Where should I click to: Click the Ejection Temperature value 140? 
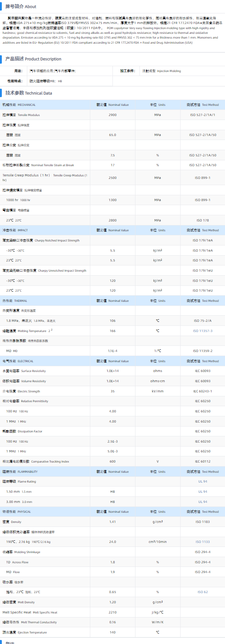112,632
